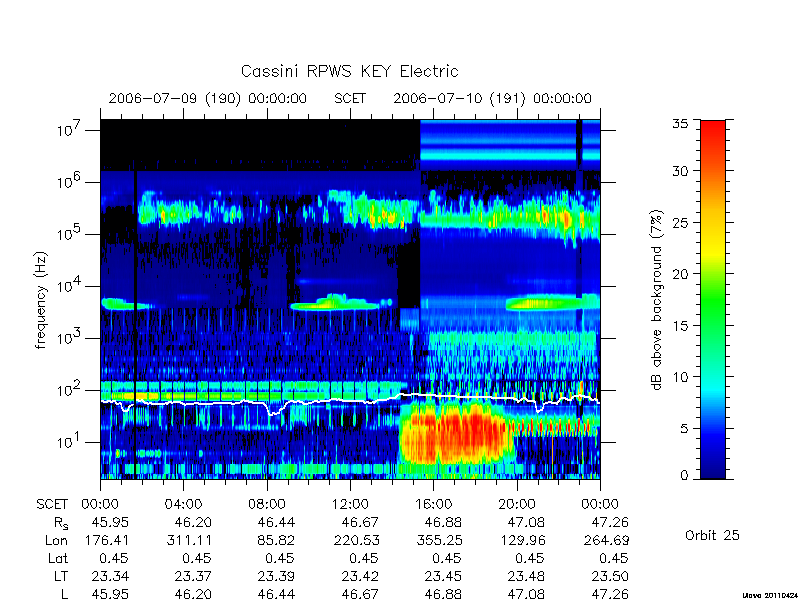Click the frequency (Hz) axis label

[x=41, y=300]
